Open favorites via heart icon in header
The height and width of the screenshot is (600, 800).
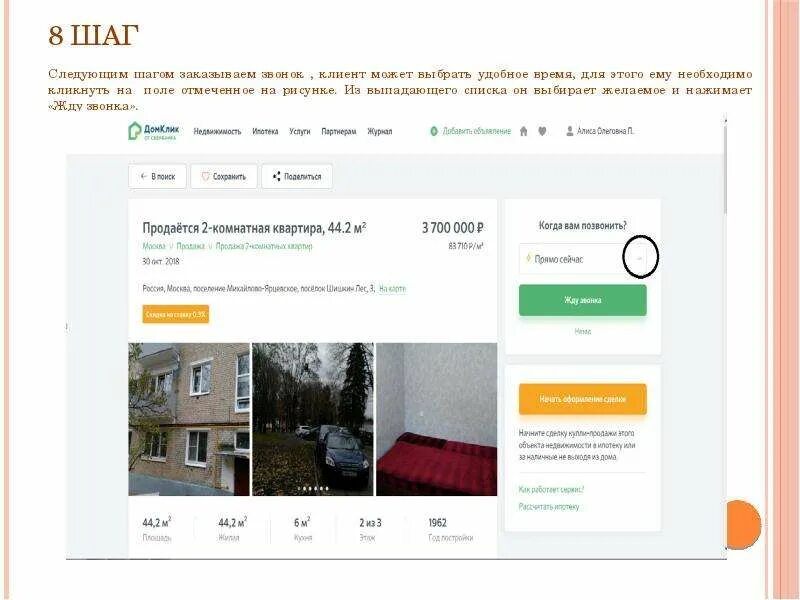click(x=542, y=131)
